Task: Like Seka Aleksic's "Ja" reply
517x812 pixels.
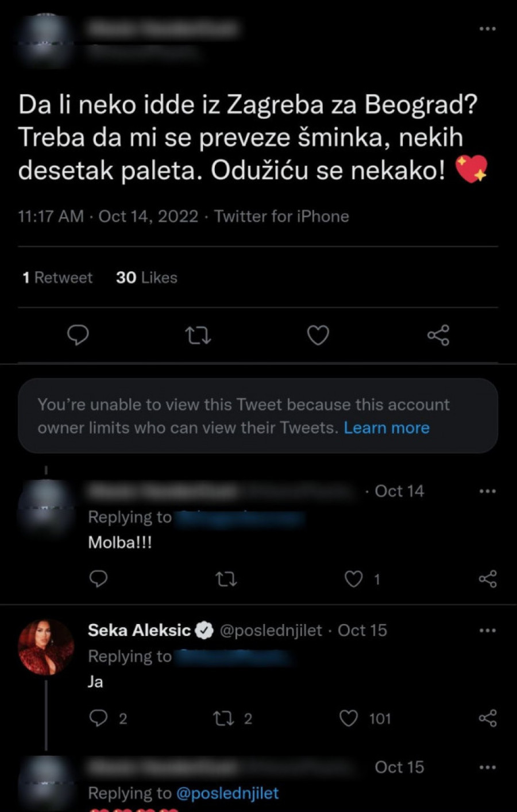Action: click(349, 718)
